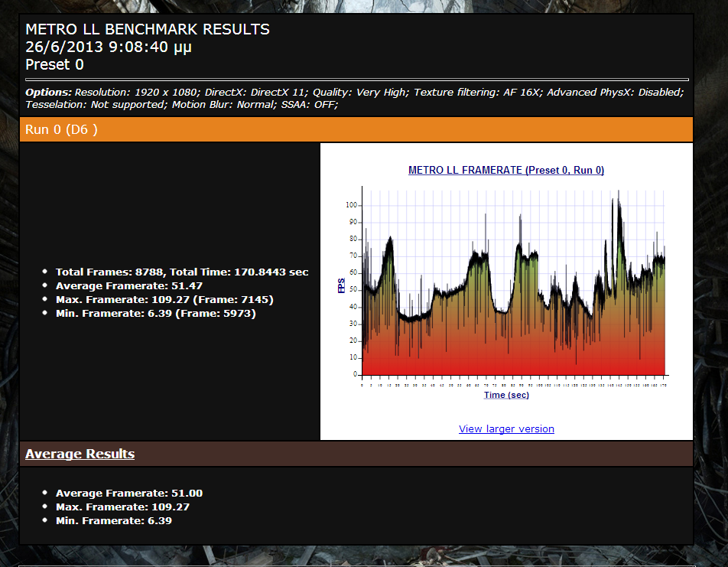Click 'DirectX: DirectX 11' option text
This screenshot has width=728, height=567.
(x=256, y=93)
